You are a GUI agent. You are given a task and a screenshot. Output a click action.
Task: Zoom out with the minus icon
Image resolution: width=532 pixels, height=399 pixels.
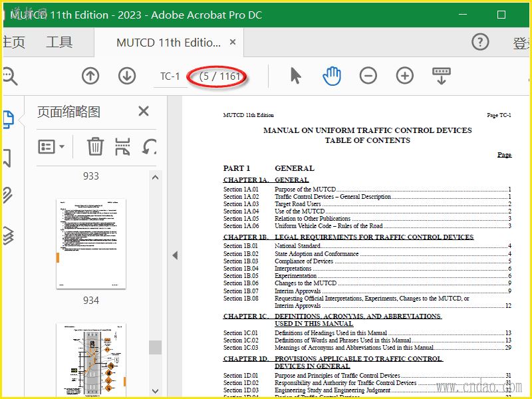[x=368, y=76]
